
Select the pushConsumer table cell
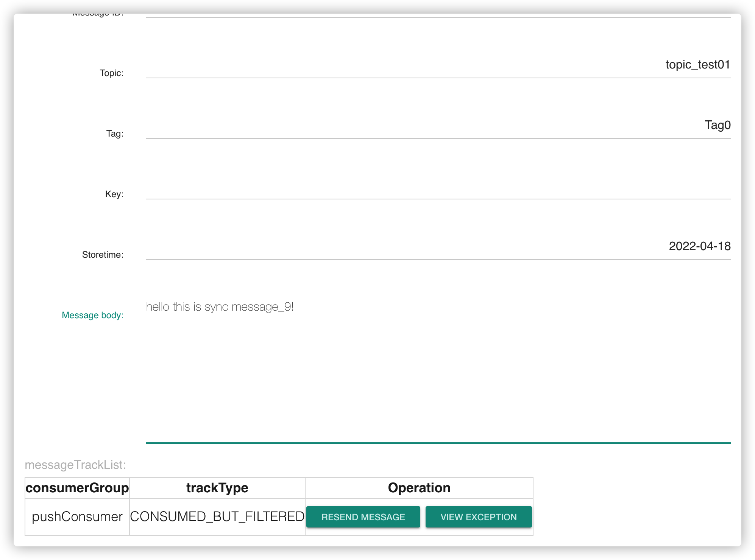[x=77, y=516]
